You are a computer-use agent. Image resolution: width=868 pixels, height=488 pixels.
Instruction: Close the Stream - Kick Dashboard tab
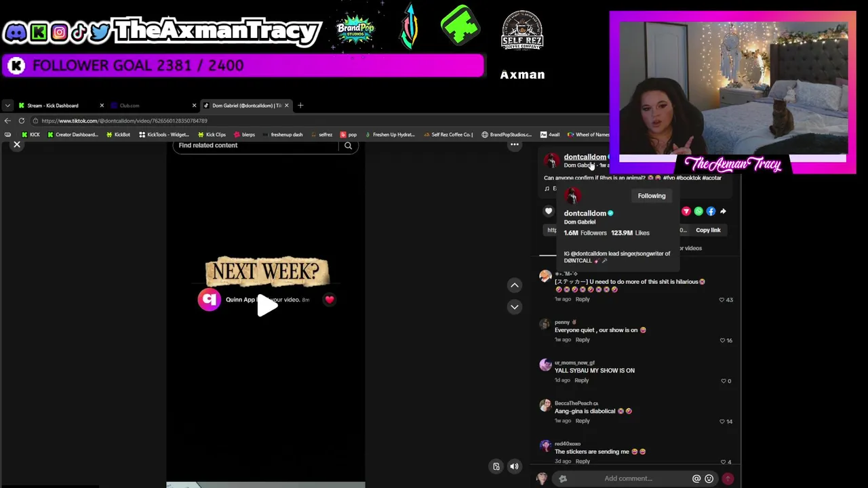102,106
